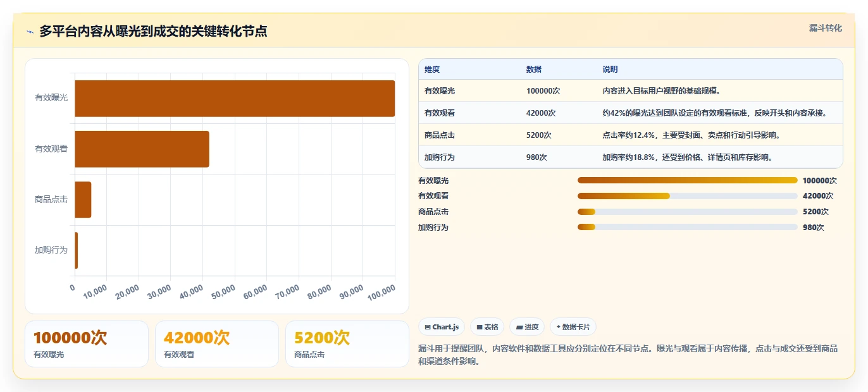Click the 商品点击 bar in the chart
This screenshot has height=392, width=868.
(83, 200)
